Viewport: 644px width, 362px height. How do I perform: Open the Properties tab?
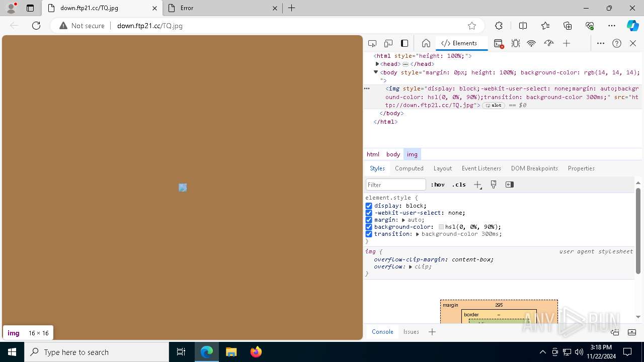[x=581, y=168]
